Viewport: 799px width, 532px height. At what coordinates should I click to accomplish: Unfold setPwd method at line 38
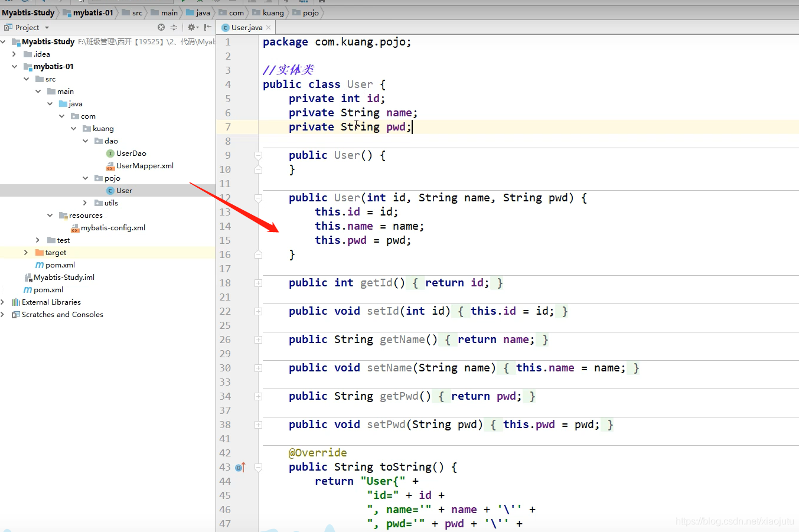[x=258, y=425]
